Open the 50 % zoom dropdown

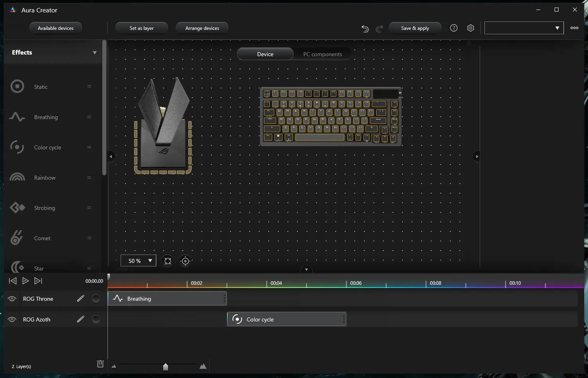tap(139, 260)
